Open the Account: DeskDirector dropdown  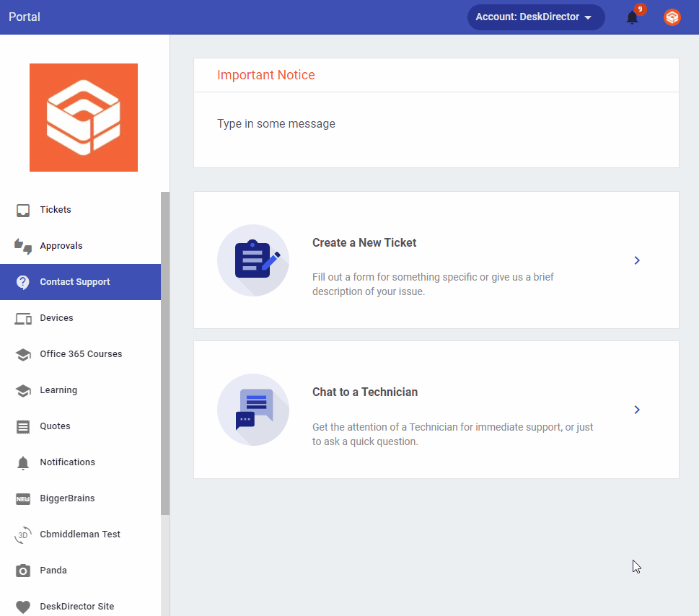tap(536, 17)
